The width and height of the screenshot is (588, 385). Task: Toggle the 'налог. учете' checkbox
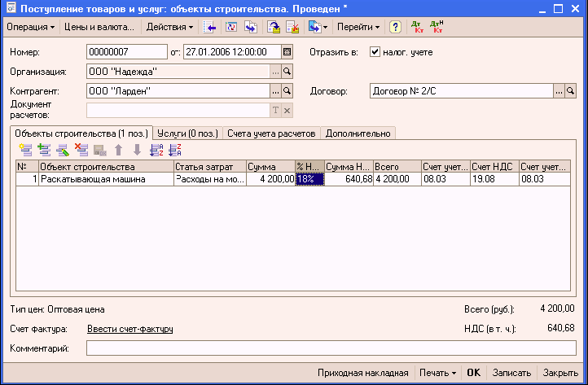click(375, 52)
